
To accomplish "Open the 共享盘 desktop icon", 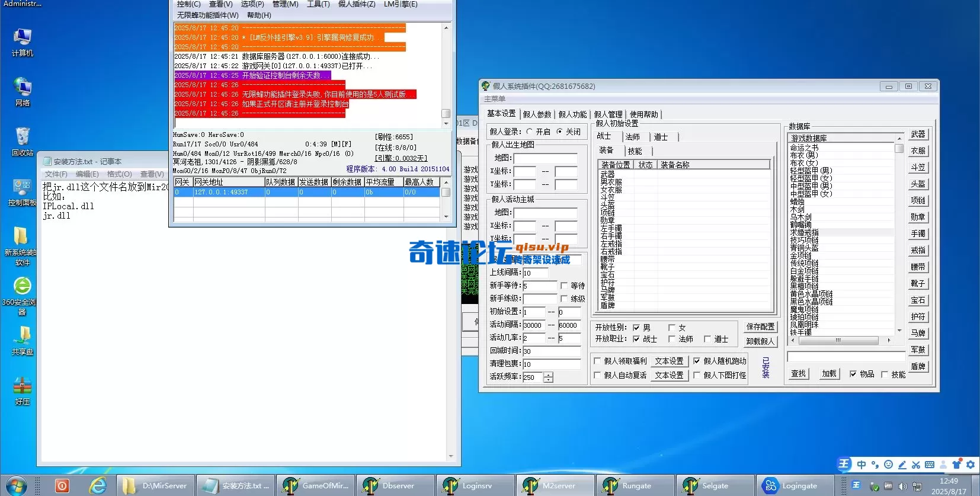I will pyautogui.click(x=22, y=341).
